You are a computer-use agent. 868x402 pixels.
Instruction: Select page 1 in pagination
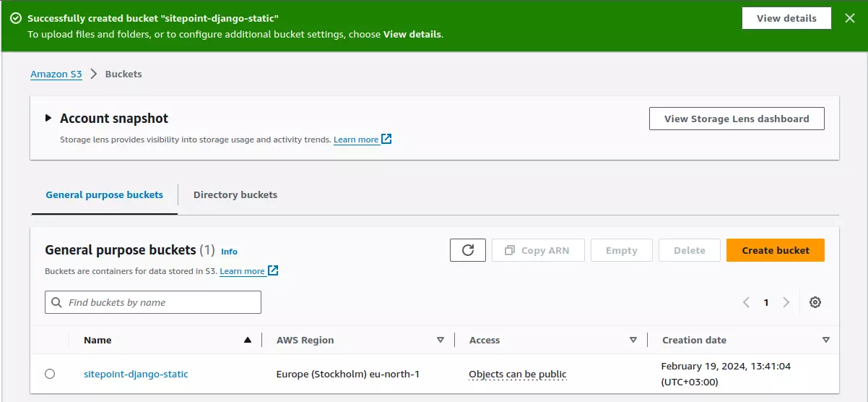[766, 302]
